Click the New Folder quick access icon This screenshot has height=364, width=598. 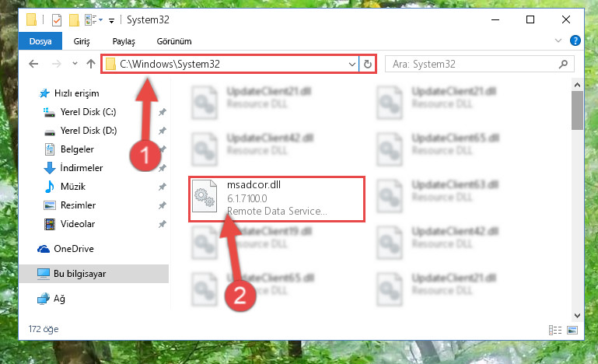[x=74, y=20]
